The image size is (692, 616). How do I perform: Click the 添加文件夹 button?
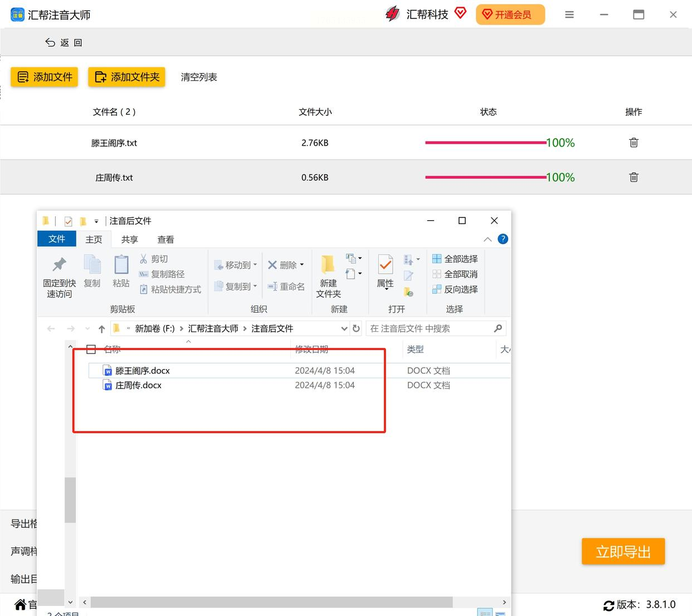126,77
